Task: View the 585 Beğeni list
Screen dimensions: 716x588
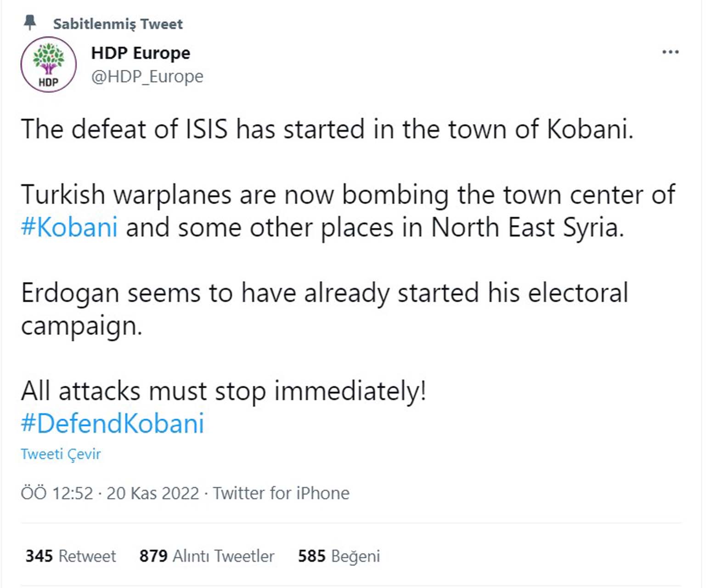Action: click(339, 556)
